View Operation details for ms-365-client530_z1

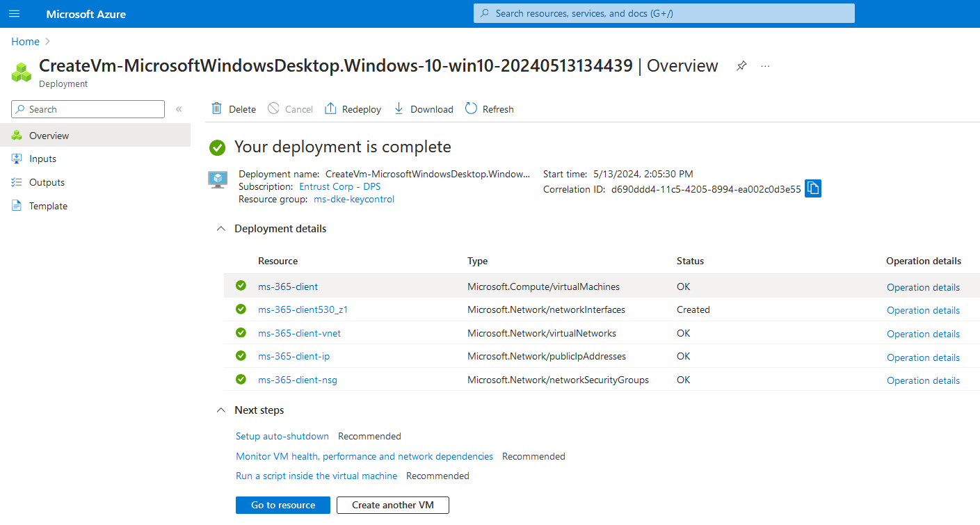click(923, 310)
